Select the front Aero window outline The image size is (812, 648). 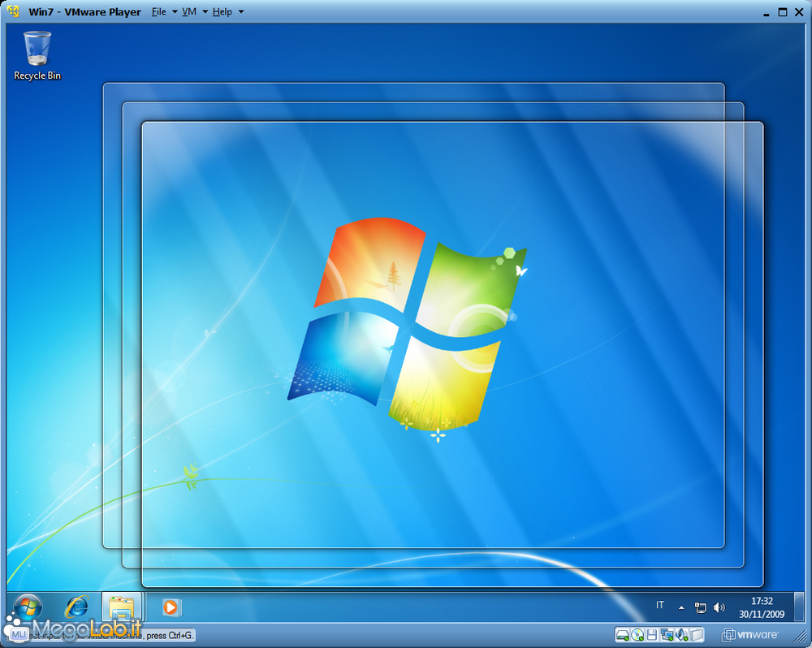(x=452, y=354)
